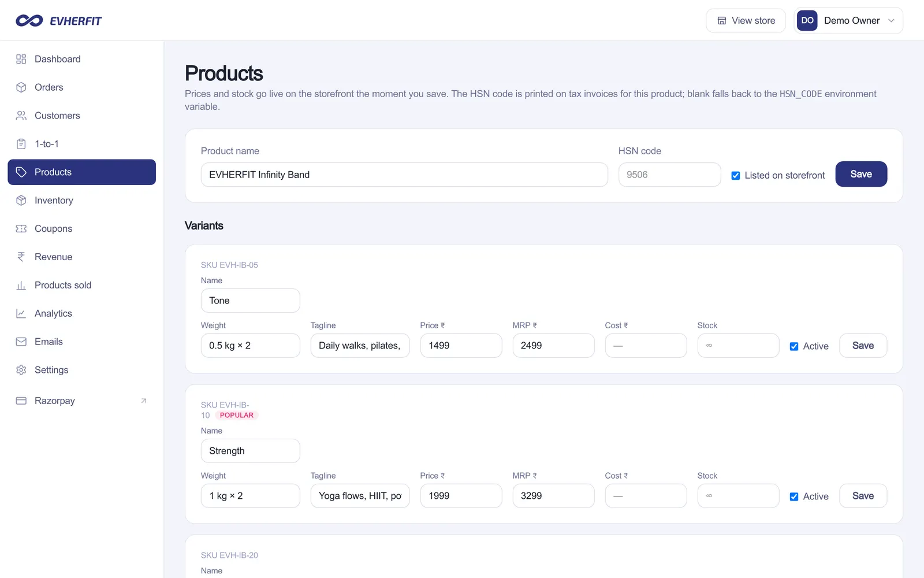The width and height of the screenshot is (924, 578).
Task: Click the Strength variant Cost field
Action: [646, 496]
